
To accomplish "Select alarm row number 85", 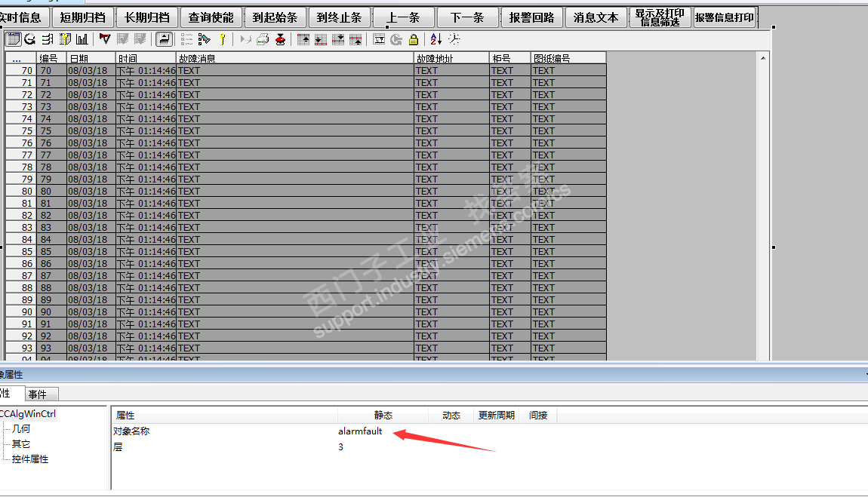I will click(306, 252).
